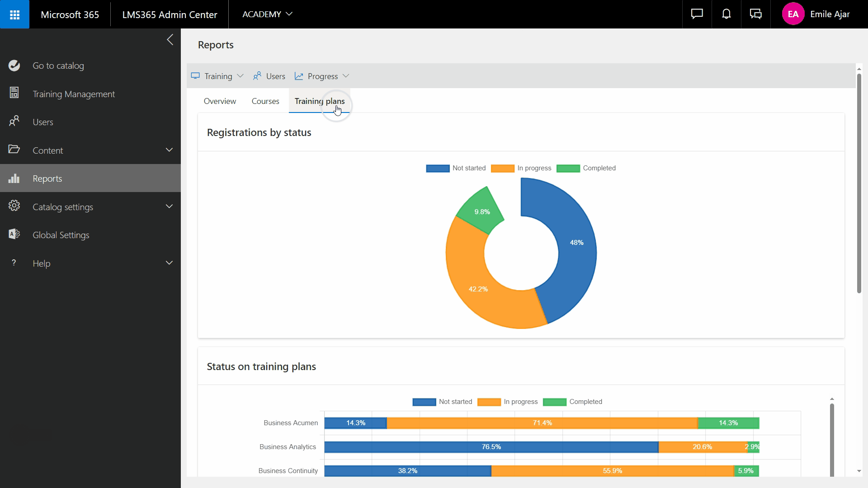The width and height of the screenshot is (868, 488).
Task: Click the Training Management icon
Action: (14, 93)
